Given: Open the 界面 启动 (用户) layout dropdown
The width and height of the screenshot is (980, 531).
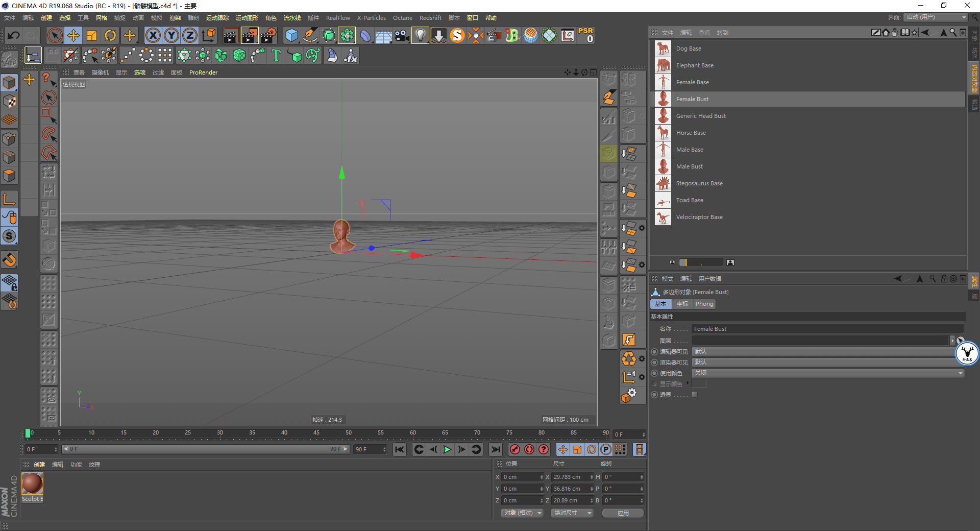Looking at the screenshot, I should [936, 17].
